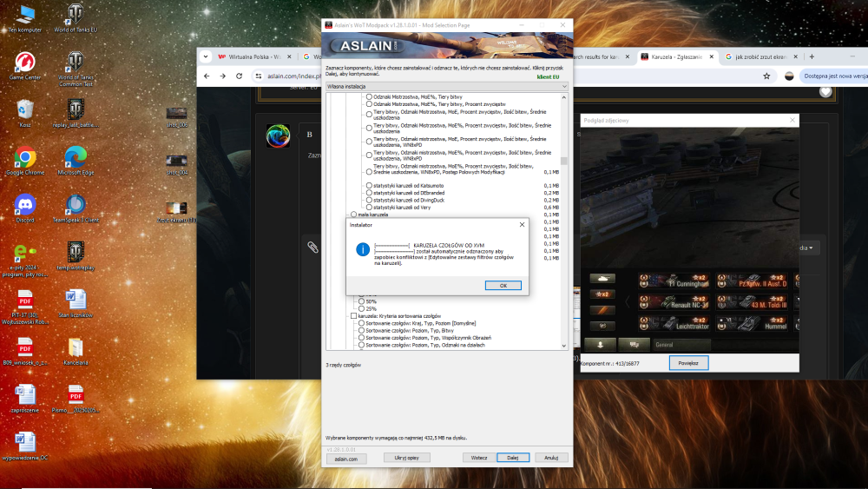Click Chrome back navigation arrow
868x489 pixels.
(207, 76)
